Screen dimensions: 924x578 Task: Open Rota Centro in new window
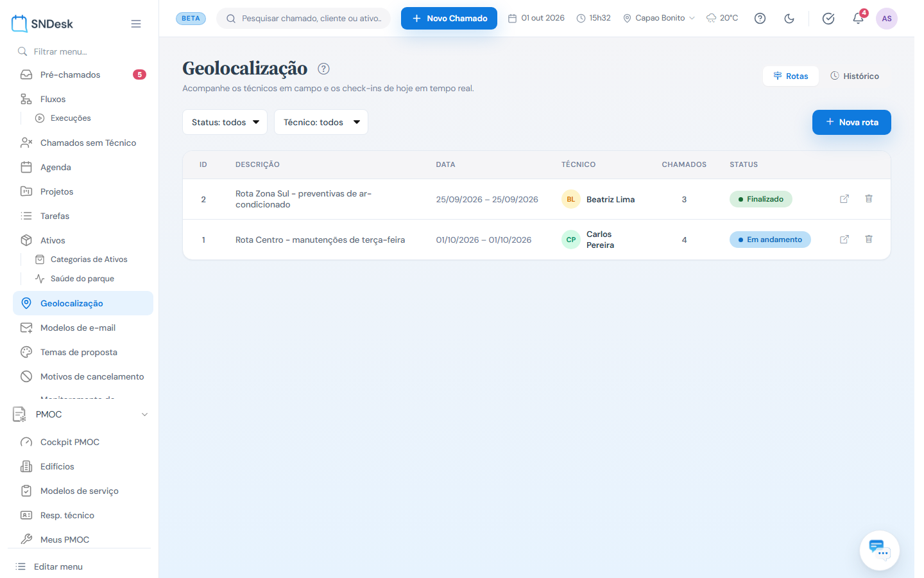click(844, 240)
